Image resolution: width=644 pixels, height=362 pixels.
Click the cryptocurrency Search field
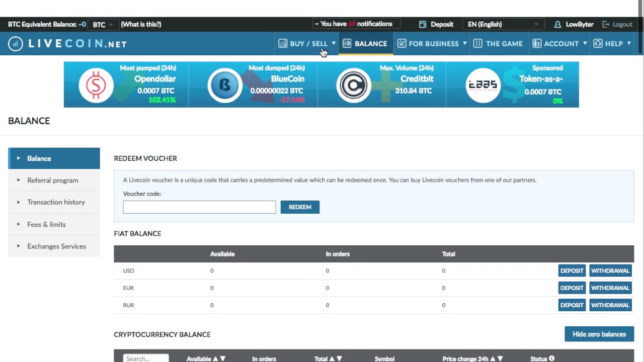[x=146, y=358]
